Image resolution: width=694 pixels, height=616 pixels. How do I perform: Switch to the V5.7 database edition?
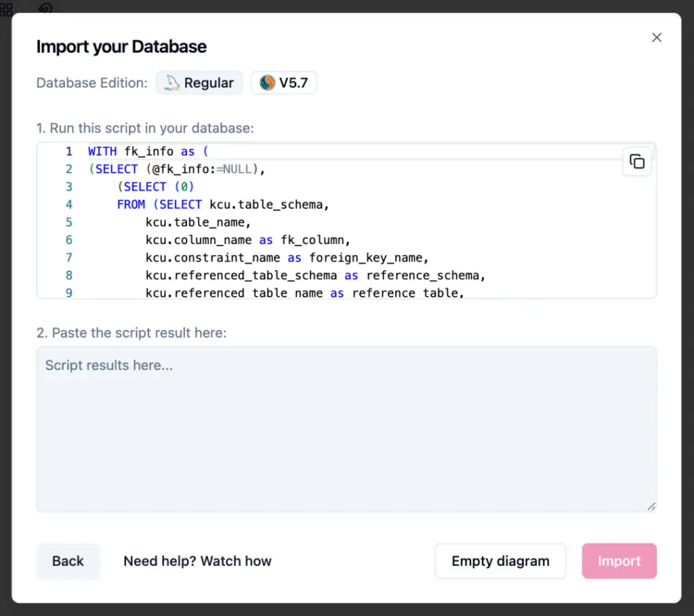(x=284, y=83)
